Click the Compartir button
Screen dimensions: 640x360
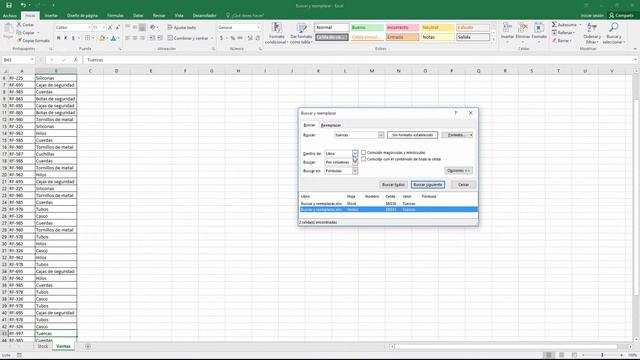[x=621, y=16]
